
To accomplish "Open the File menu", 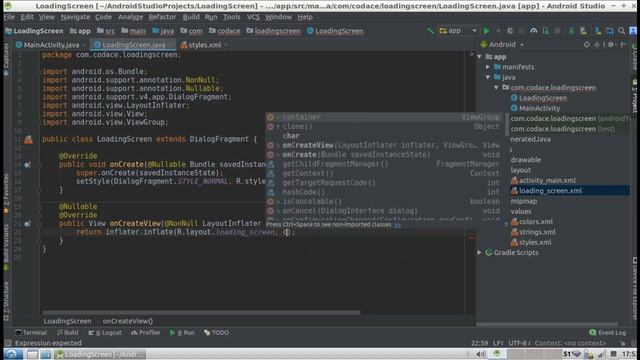I will tap(9, 17).
